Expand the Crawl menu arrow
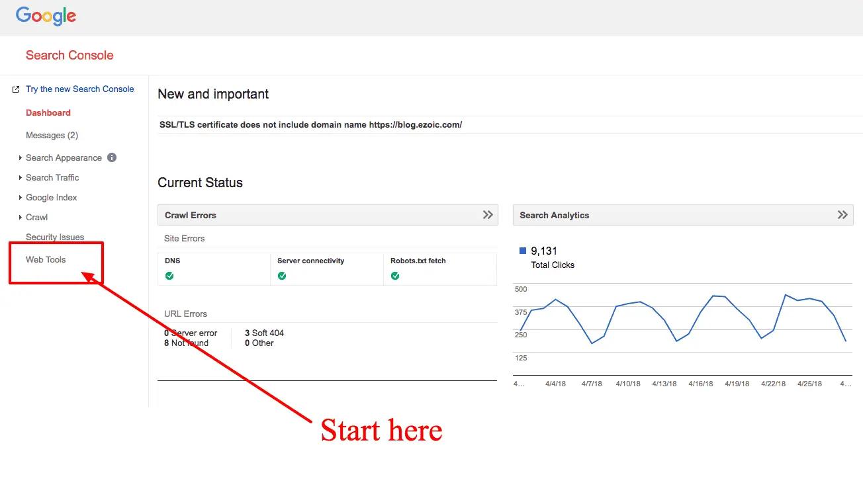The width and height of the screenshot is (863, 504). [x=21, y=218]
